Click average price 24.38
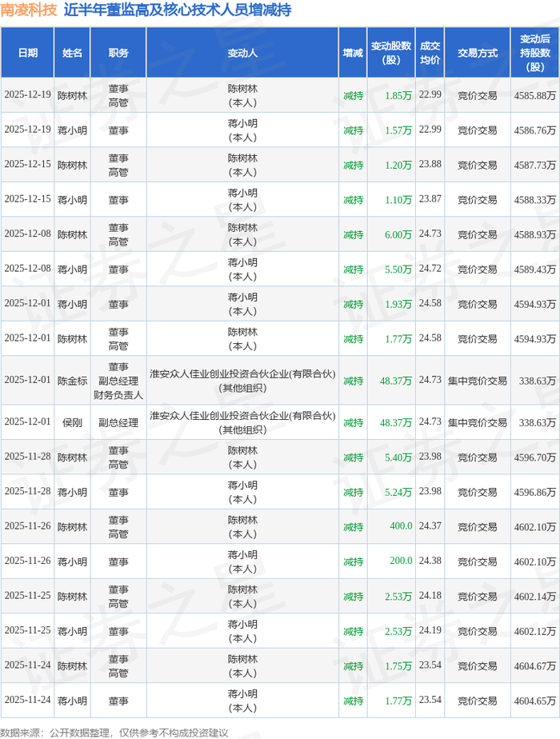This screenshot has height=739, width=560. pos(430,561)
